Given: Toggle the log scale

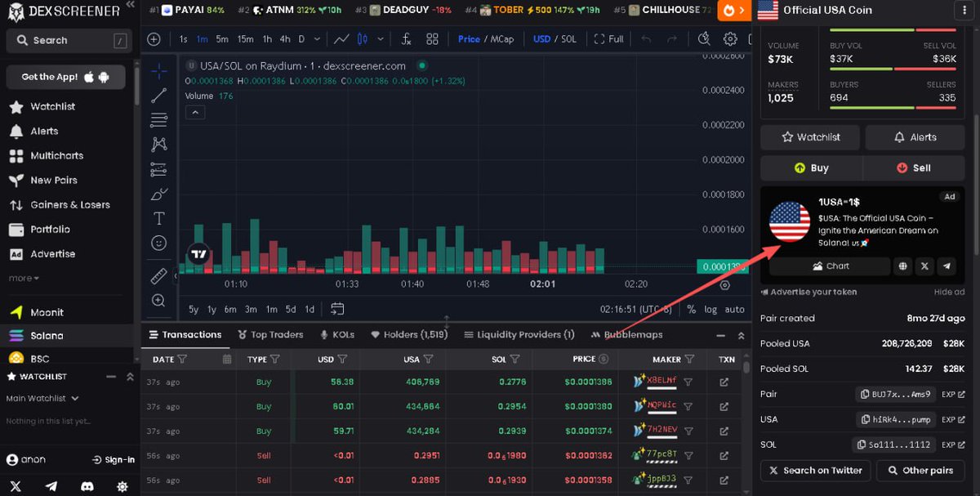Looking at the screenshot, I should [711, 310].
